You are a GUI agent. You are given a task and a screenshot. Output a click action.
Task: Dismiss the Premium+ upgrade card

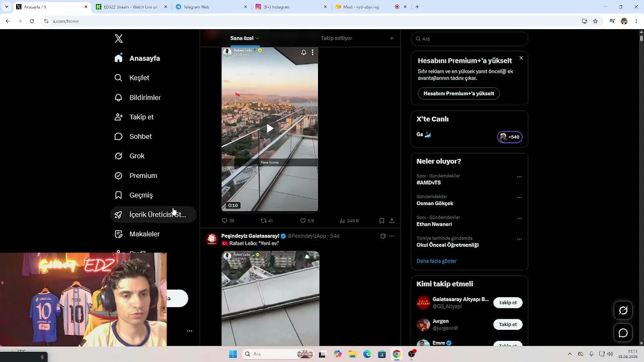[521, 58]
